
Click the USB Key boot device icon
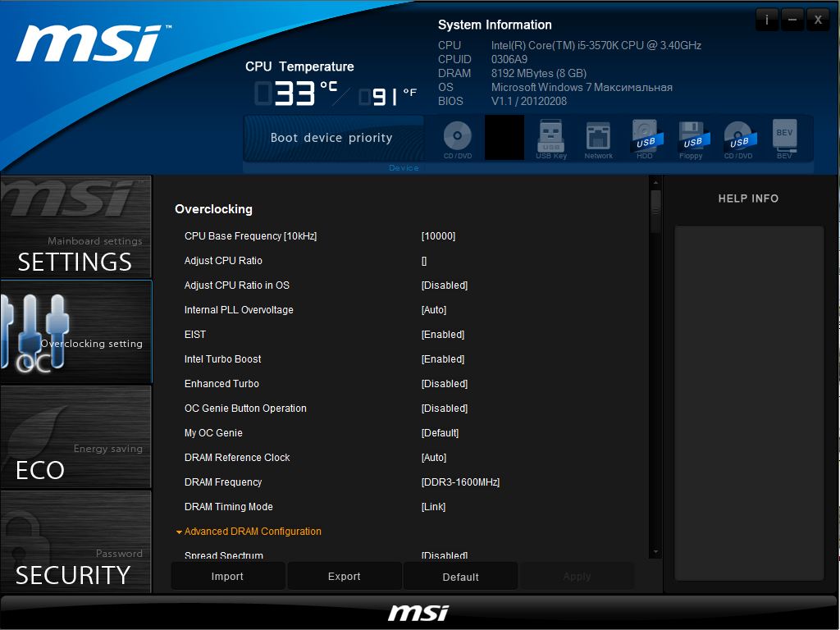(551, 137)
